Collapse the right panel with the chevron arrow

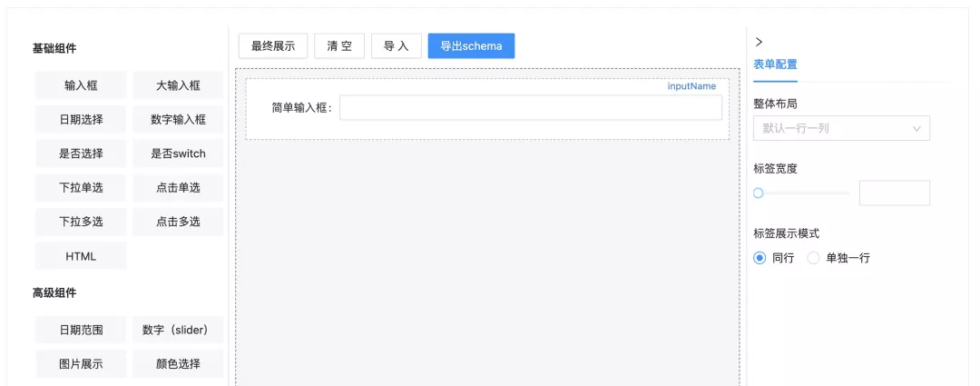pos(759,42)
